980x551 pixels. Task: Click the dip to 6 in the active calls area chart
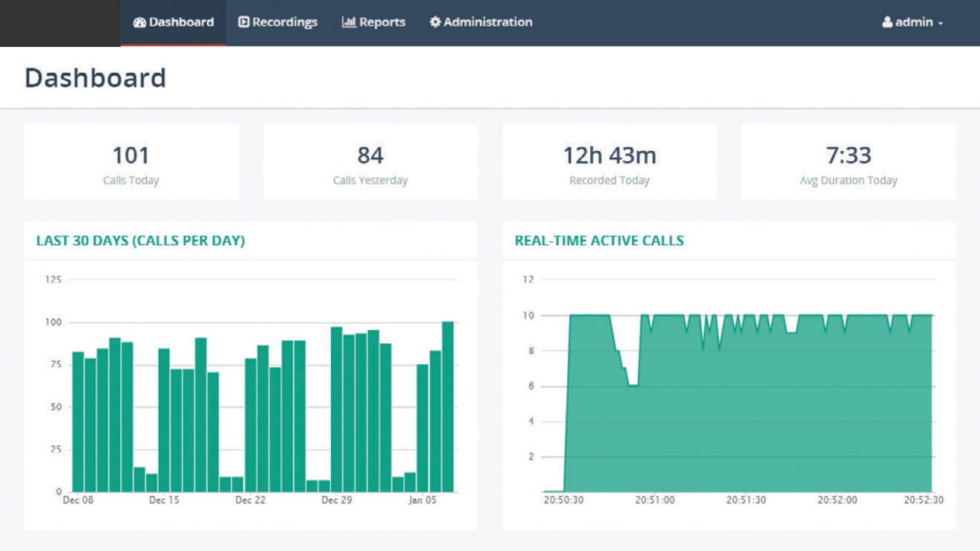click(633, 386)
